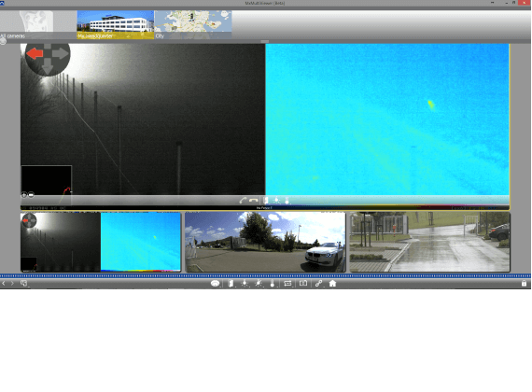Zoom out with the minus button
Viewport: 532px width, 392px height.
click(x=31, y=195)
